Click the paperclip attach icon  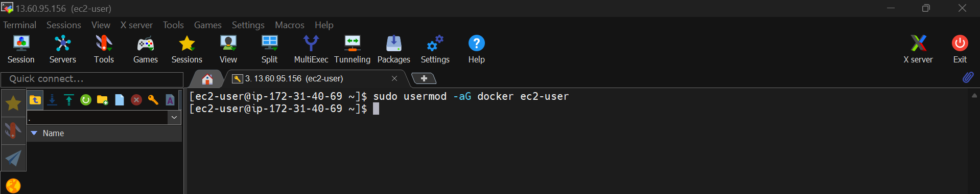point(968,77)
